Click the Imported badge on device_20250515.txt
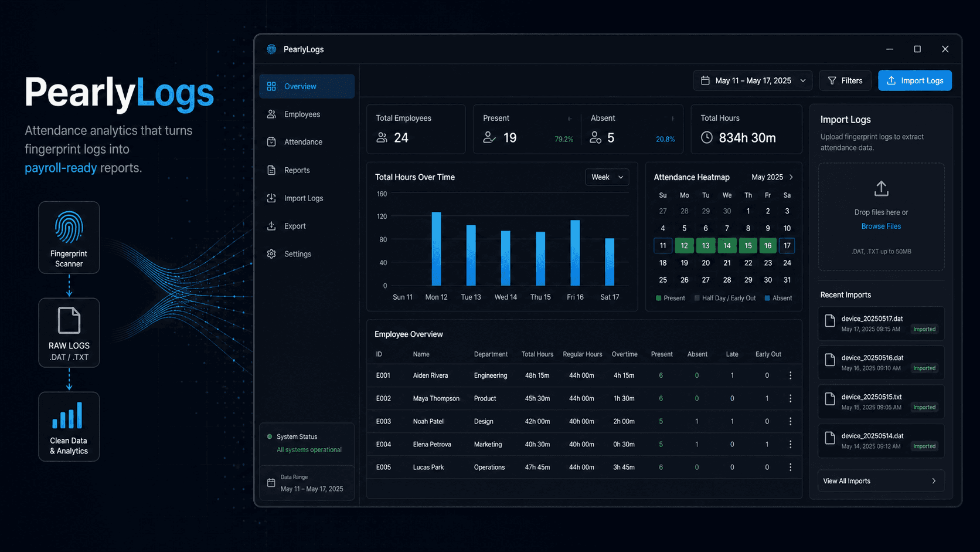 click(924, 407)
